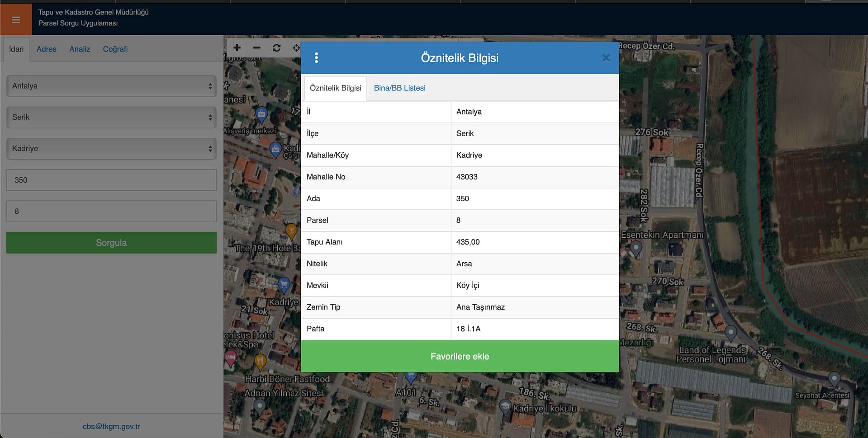Click the Ada input field containing 350

pos(111,180)
